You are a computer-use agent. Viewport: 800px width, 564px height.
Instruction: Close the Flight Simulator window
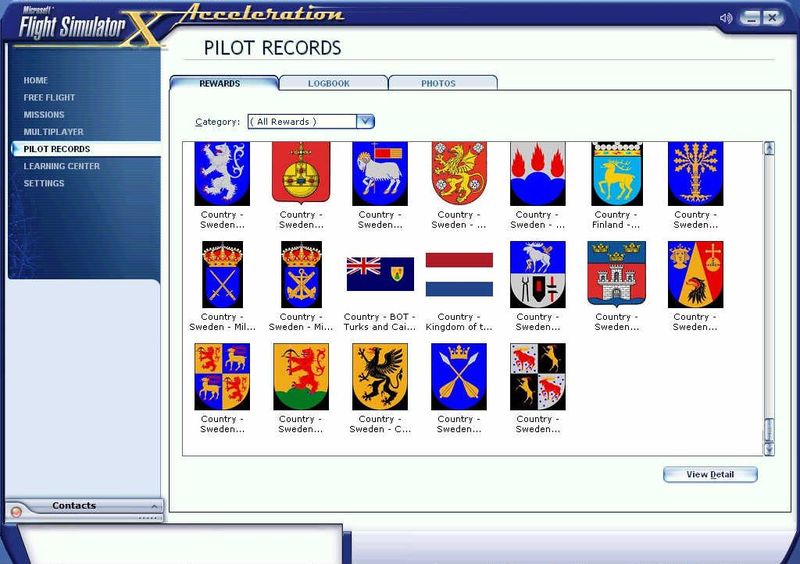773,18
